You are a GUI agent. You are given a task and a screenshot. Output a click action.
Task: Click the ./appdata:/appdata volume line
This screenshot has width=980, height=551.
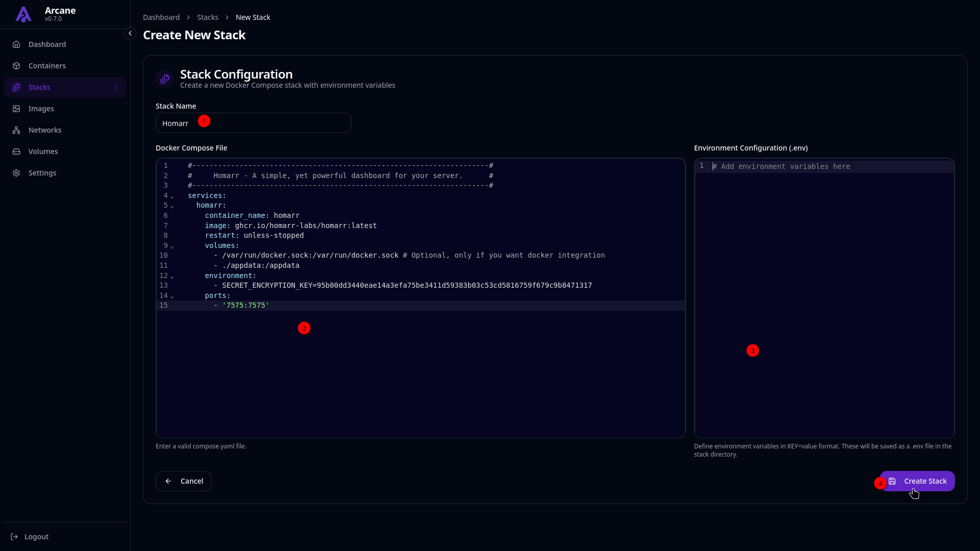[256, 265]
